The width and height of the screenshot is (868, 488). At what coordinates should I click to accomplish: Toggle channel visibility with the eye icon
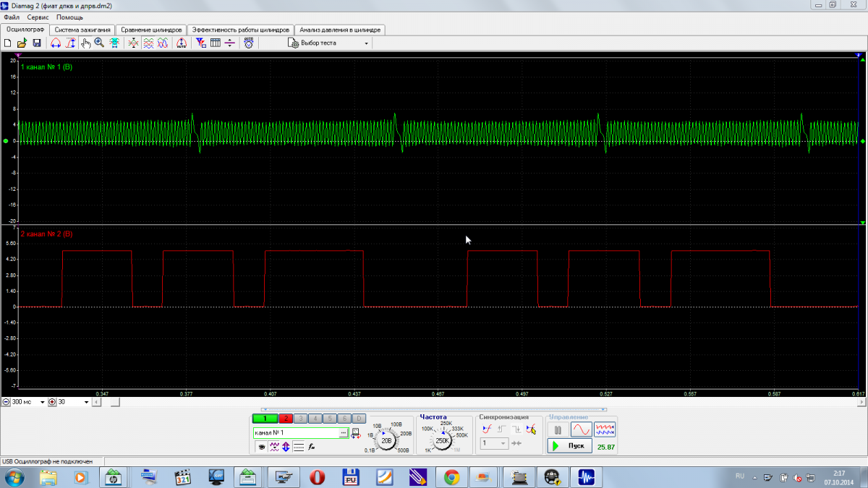[262, 447]
